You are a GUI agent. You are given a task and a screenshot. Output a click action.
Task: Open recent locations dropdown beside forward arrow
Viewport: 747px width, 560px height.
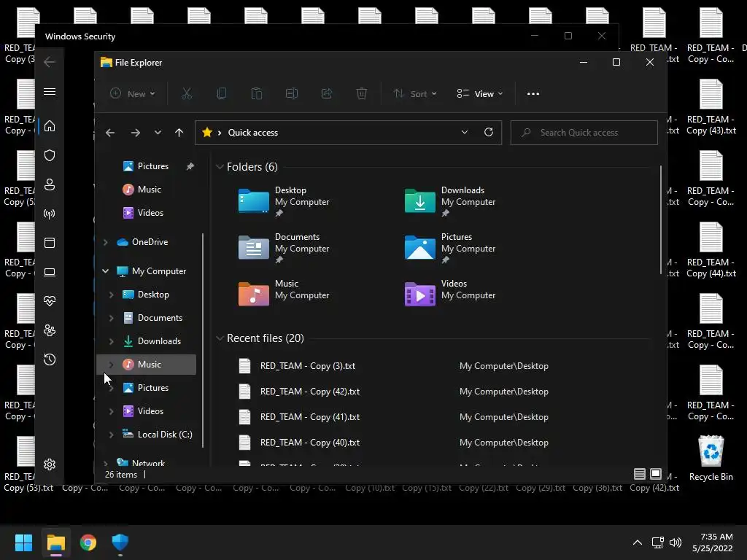pos(158,133)
